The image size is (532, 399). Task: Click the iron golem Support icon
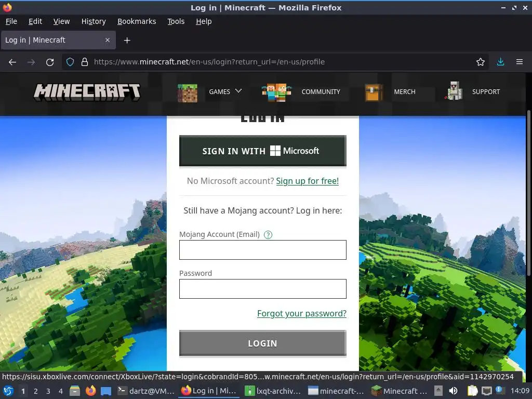[x=454, y=91]
